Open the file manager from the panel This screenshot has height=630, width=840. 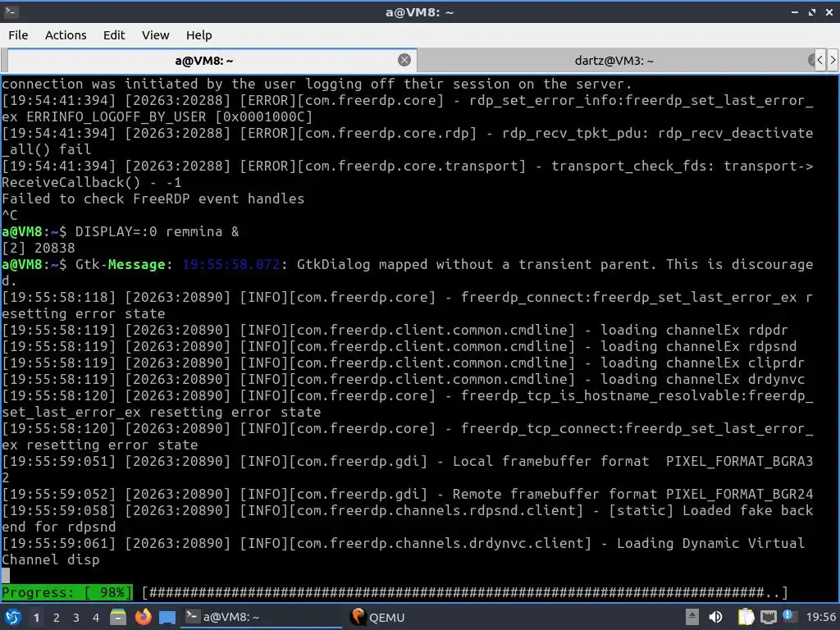(x=118, y=617)
